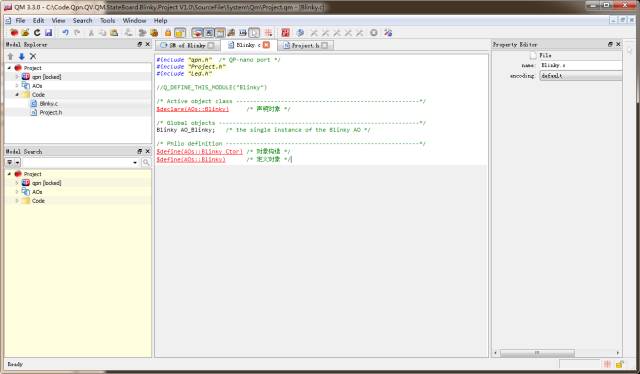Open the Tools menu
Image resolution: width=640 pixels, height=374 pixels.
pyautogui.click(x=108, y=20)
